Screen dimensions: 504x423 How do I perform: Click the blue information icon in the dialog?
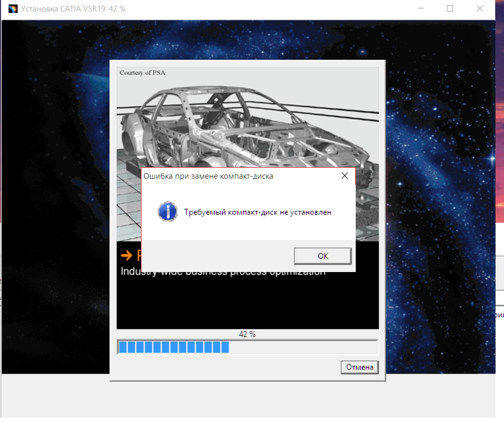click(x=168, y=212)
